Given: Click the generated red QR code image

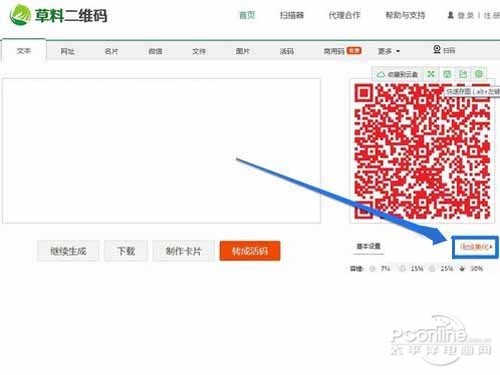Looking at the screenshot, I should tap(422, 151).
